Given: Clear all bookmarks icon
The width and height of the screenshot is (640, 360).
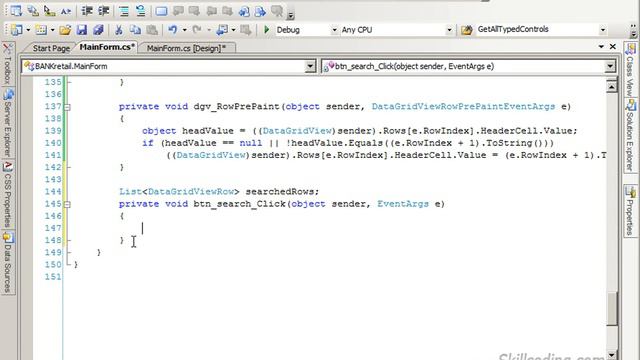Looking at the screenshot, I should tap(277, 11).
